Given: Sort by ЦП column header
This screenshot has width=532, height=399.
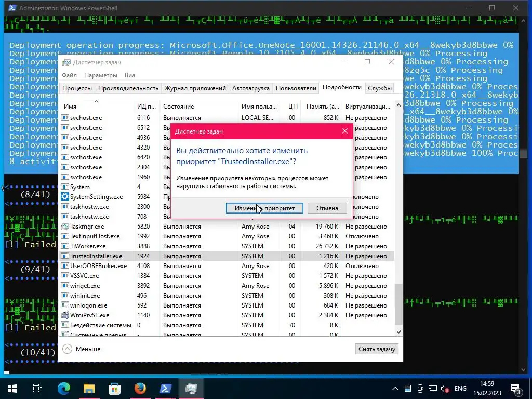Looking at the screenshot, I should pyautogui.click(x=290, y=106).
